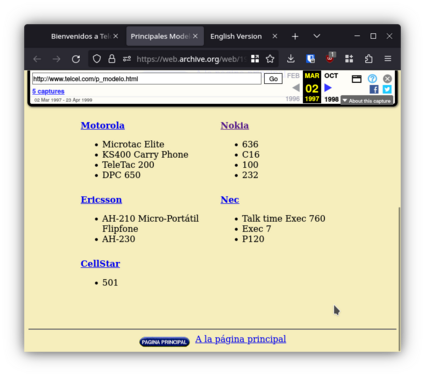The height and width of the screenshot is (376, 425).
Task: Click the Wayback URL input field
Action: tap(147, 79)
